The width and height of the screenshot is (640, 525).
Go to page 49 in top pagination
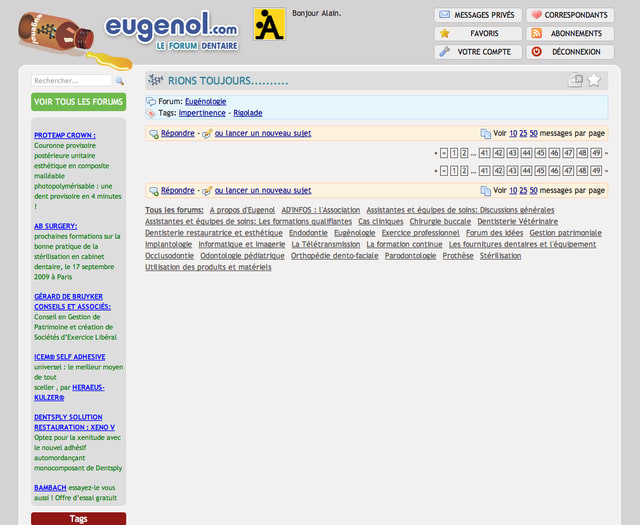pos(596,153)
